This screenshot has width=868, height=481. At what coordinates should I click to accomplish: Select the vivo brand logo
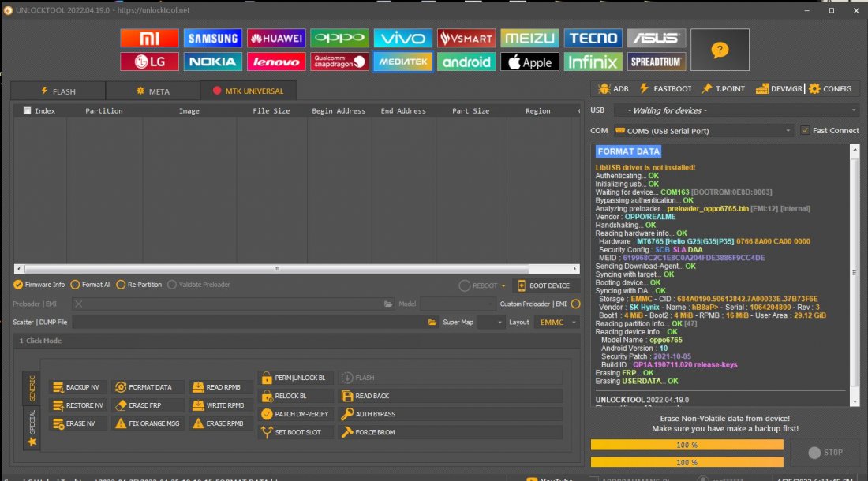pos(402,38)
